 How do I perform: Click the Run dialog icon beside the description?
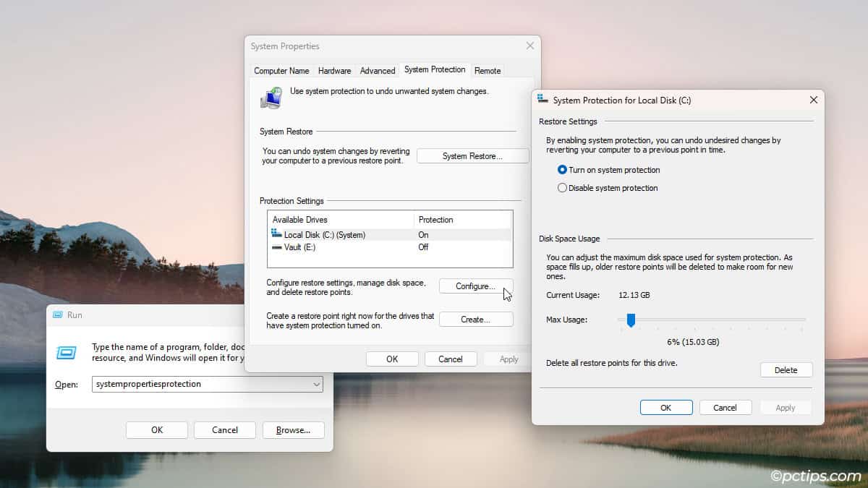pyautogui.click(x=67, y=352)
